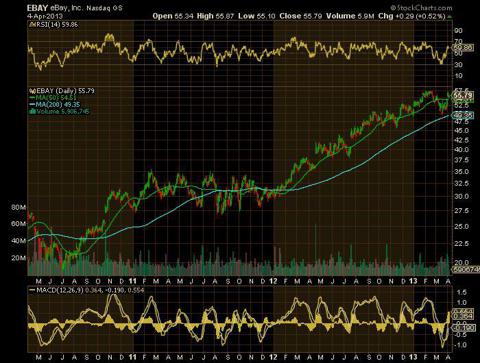
Task: Click the 'Open 55.34' value
Action: 172,16
